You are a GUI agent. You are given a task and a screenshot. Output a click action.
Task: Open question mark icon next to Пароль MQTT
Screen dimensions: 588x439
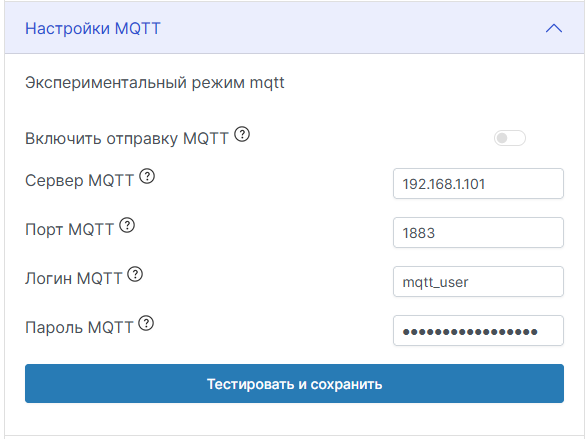(x=146, y=323)
